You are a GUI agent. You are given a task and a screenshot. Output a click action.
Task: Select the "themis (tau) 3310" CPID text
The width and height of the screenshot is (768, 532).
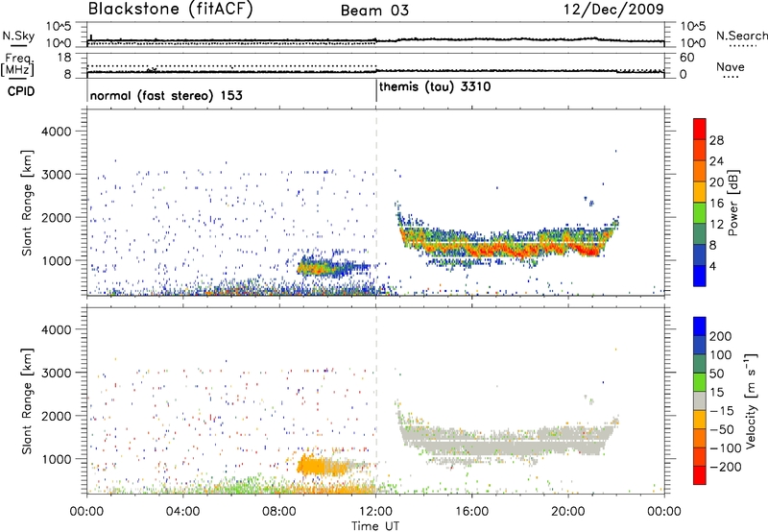tap(435, 87)
